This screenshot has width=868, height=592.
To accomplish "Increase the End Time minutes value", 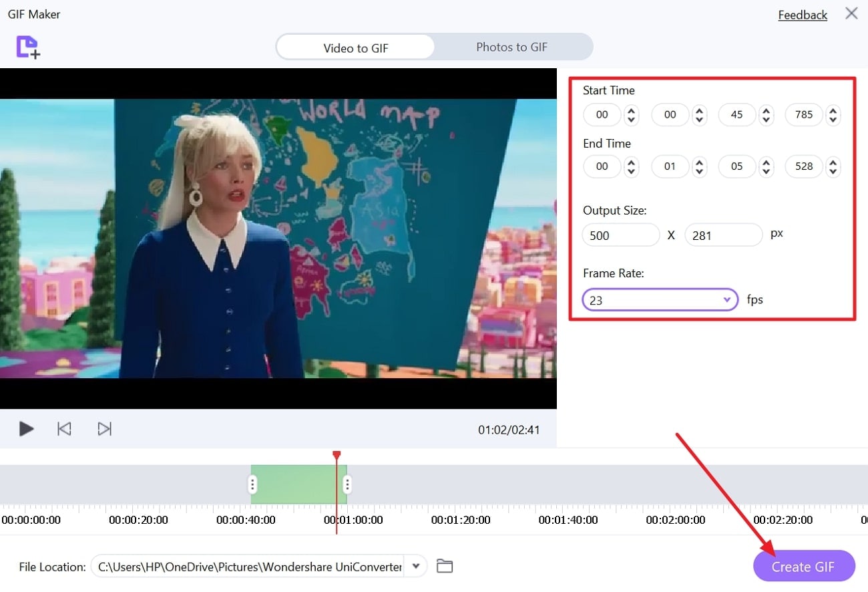I will point(699,162).
